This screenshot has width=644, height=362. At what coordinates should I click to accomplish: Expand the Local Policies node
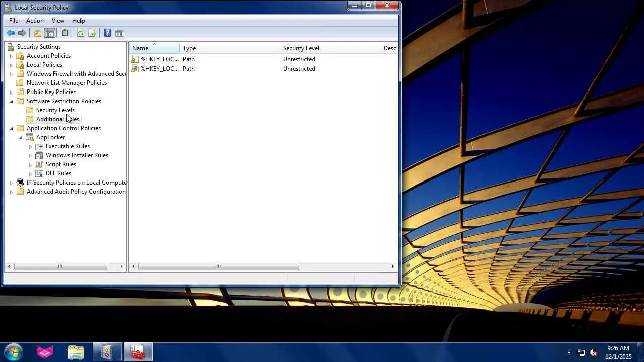point(11,65)
